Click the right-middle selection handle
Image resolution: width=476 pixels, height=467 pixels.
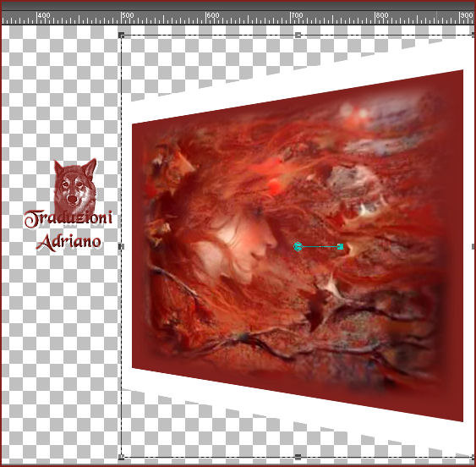(473, 246)
